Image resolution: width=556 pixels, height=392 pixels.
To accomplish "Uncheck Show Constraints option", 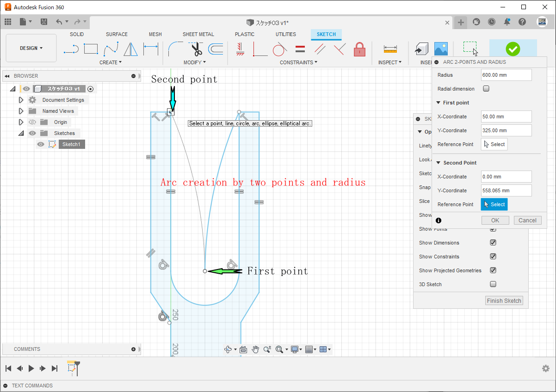I will pos(493,257).
